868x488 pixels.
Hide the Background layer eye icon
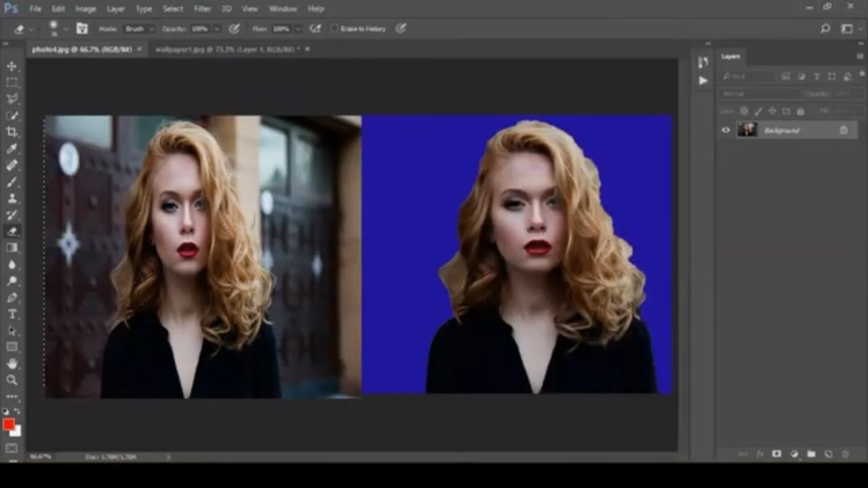(726, 130)
